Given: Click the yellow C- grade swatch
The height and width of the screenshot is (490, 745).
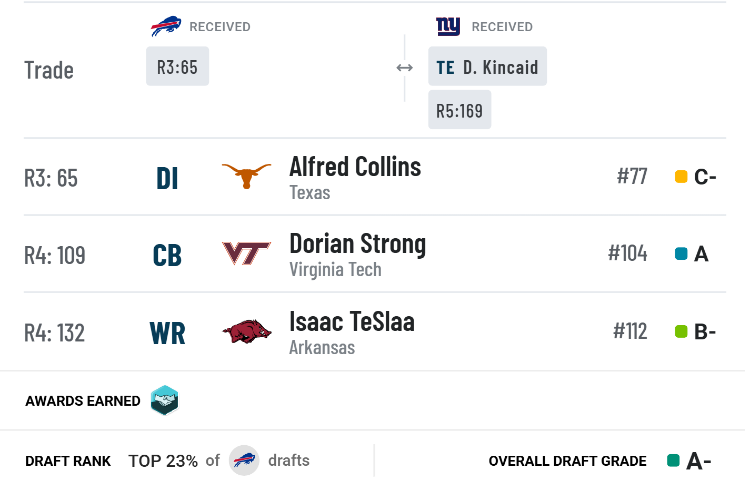Looking at the screenshot, I should [681, 176].
